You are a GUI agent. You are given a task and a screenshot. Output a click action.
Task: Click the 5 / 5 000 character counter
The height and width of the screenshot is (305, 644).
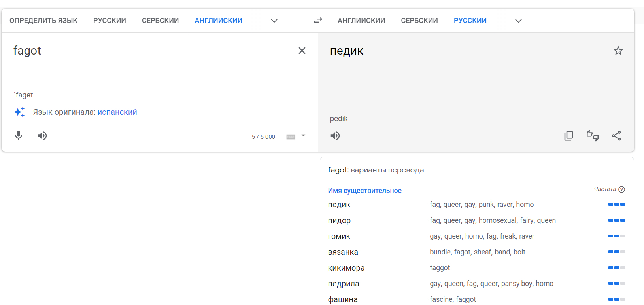263,137
